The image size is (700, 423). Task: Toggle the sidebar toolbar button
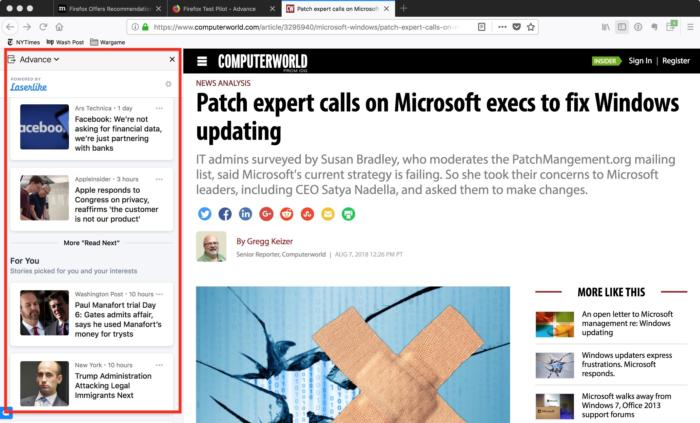tap(621, 27)
